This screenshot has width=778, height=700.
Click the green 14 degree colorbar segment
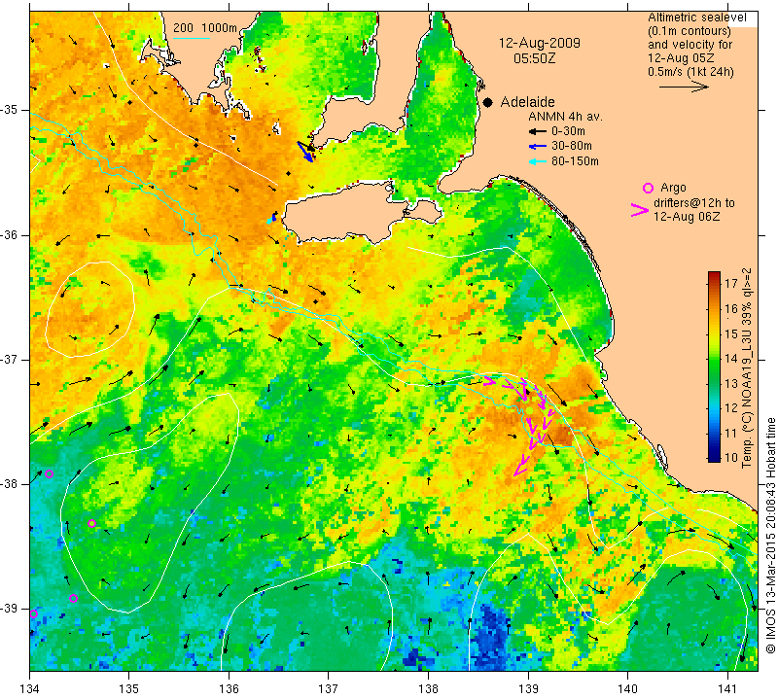pos(714,358)
